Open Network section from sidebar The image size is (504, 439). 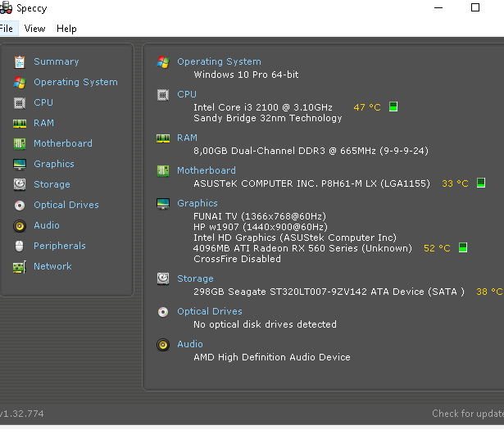52,266
